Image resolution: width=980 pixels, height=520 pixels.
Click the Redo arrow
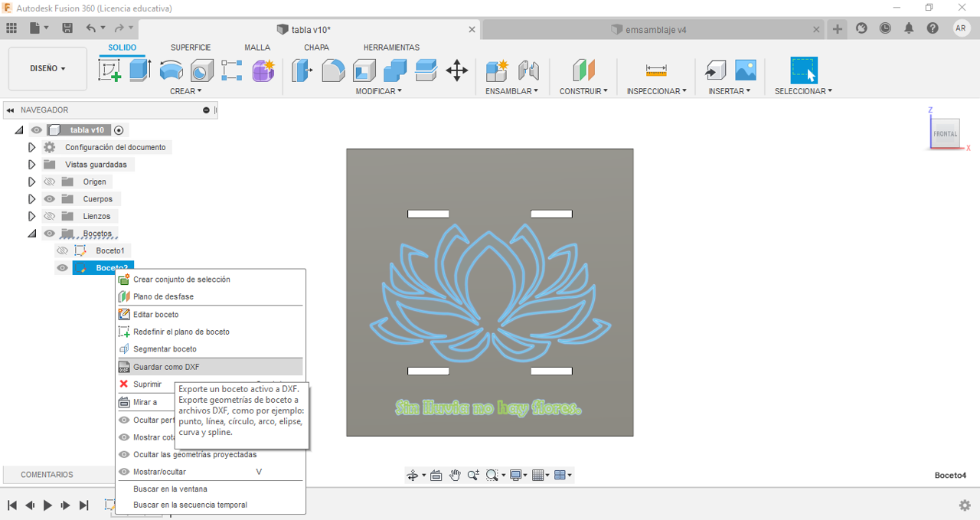119,28
